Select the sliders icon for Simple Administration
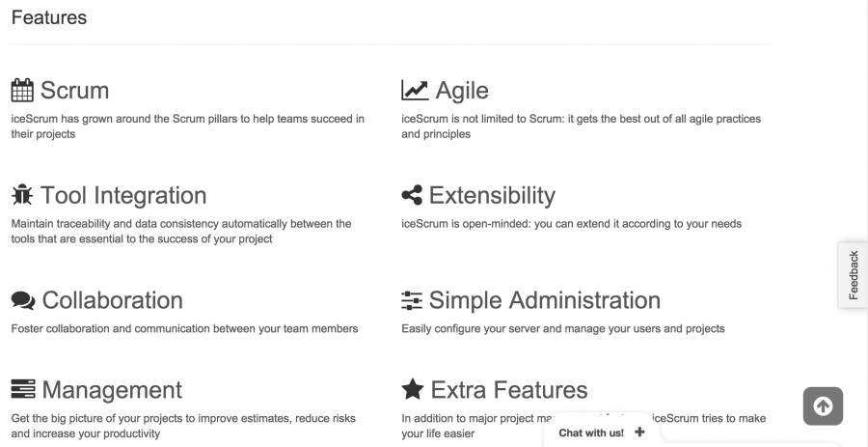Image resolution: width=868 pixels, height=447 pixels. point(412,300)
